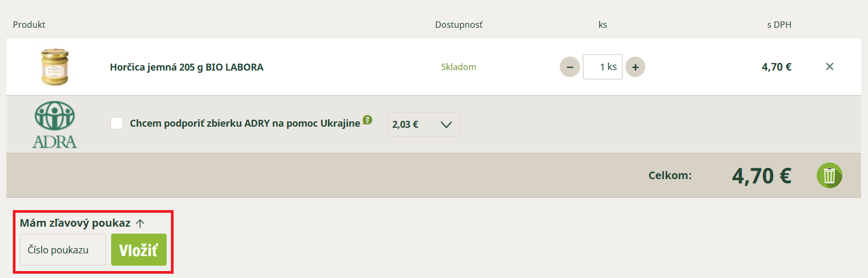Empty the cart using trash icon
This screenshot has width=868, height=278.
829,175
